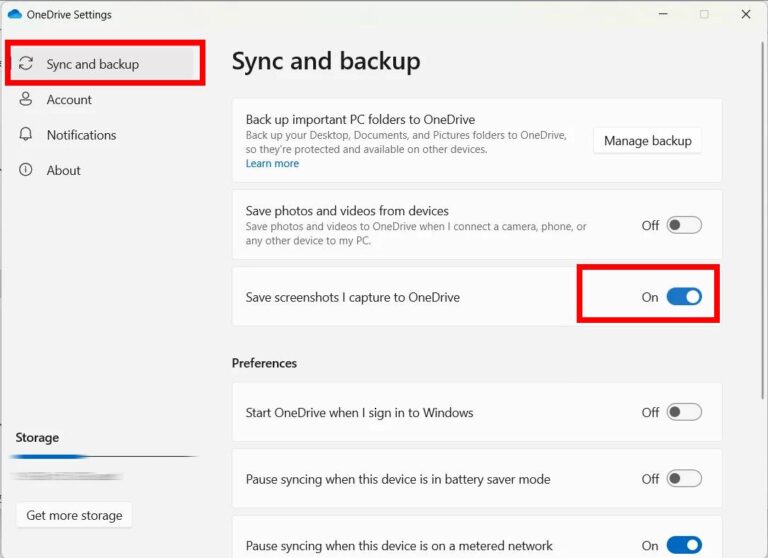Click the bell icon beside Notifications
Image resolution: width=768 pixels, height=558 pixels.
(25, 134)
